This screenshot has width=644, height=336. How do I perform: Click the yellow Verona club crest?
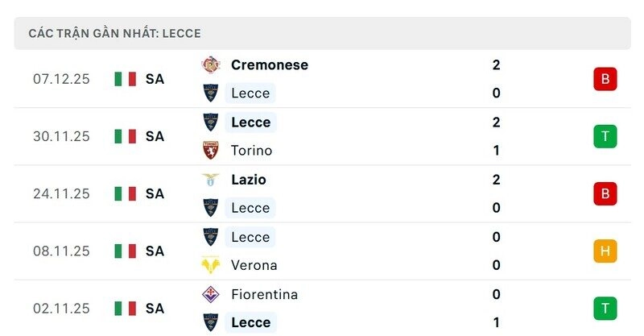211,265
